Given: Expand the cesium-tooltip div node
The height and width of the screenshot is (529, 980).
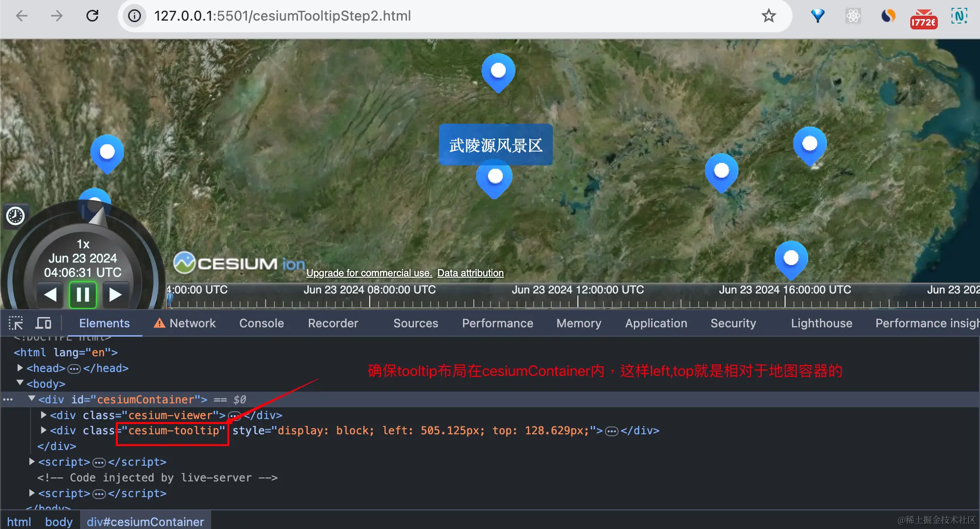Looking at the screenshot, I should click(x=44, y=430).
